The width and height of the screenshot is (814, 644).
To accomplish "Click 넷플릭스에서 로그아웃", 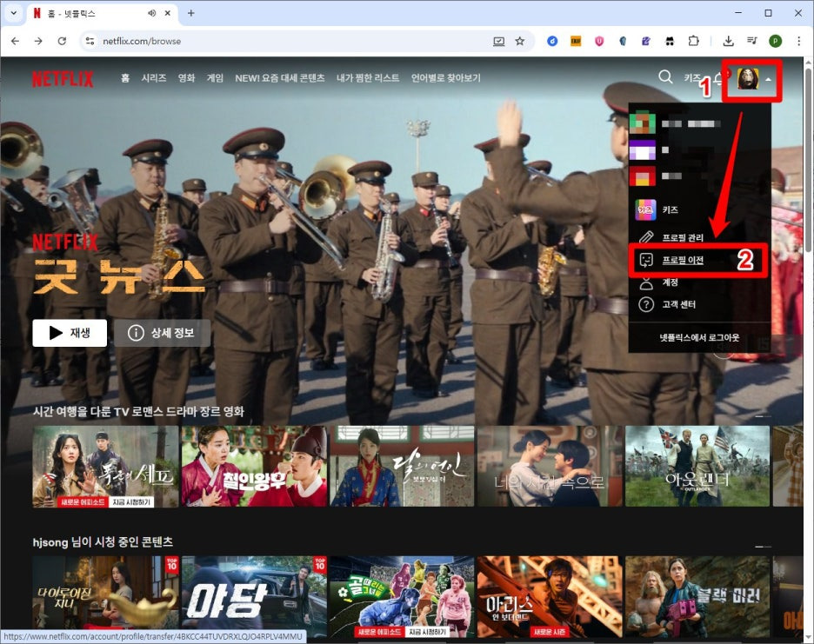I will click(x=699, y=337).
